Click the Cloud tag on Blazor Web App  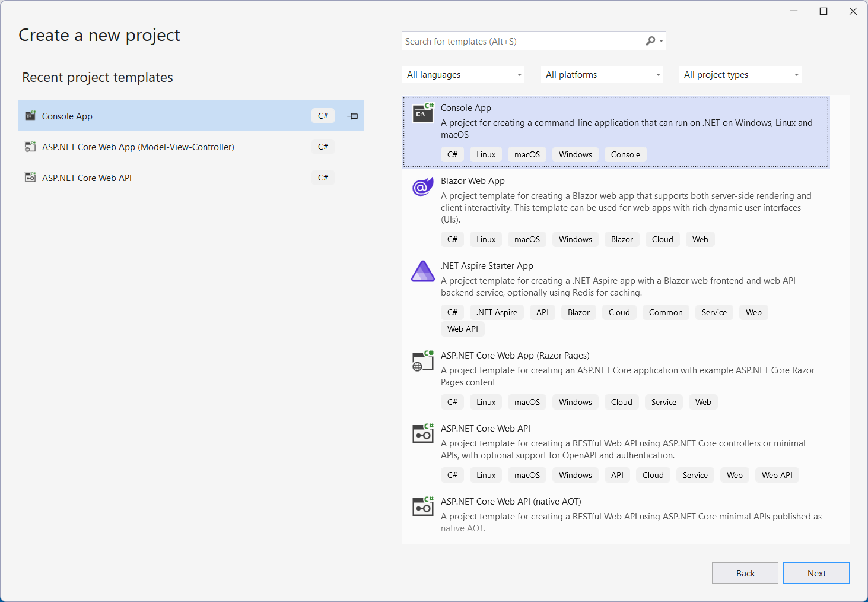coord(662,239)
